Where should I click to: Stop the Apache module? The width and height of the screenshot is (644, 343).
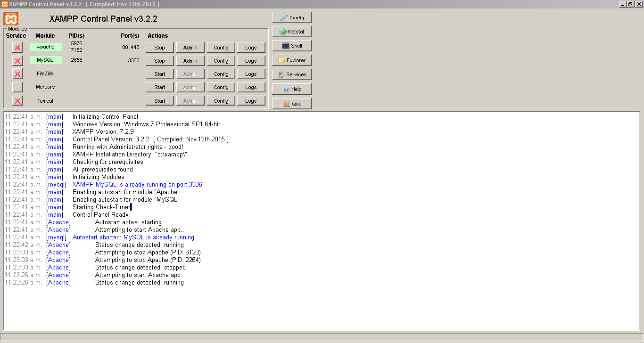[x=159, y=48]
